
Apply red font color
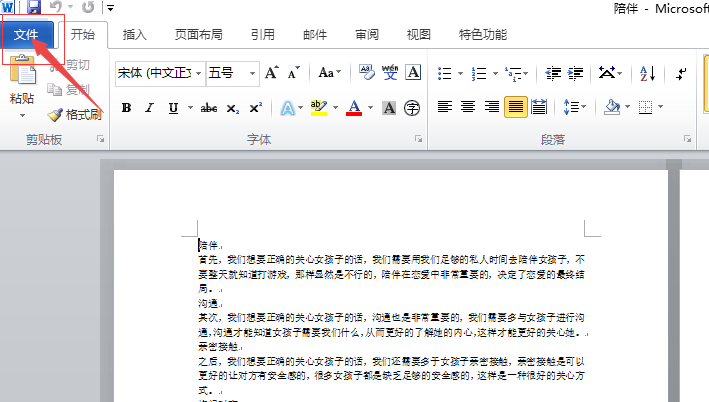(x=354, y=108)
